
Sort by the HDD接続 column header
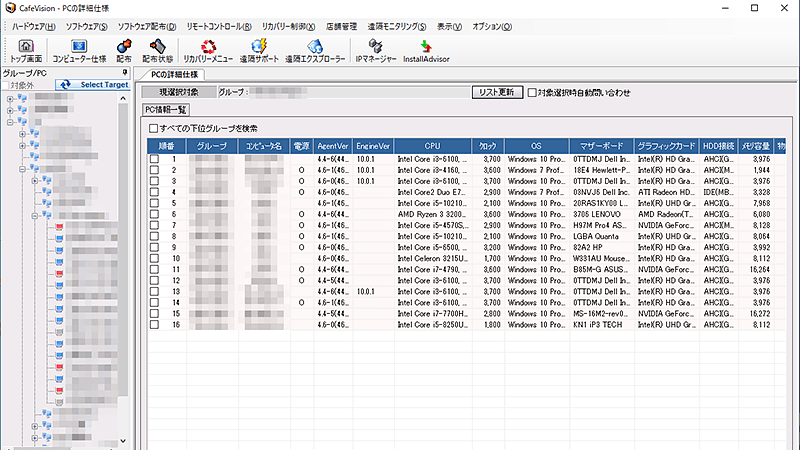pos(718,146)
